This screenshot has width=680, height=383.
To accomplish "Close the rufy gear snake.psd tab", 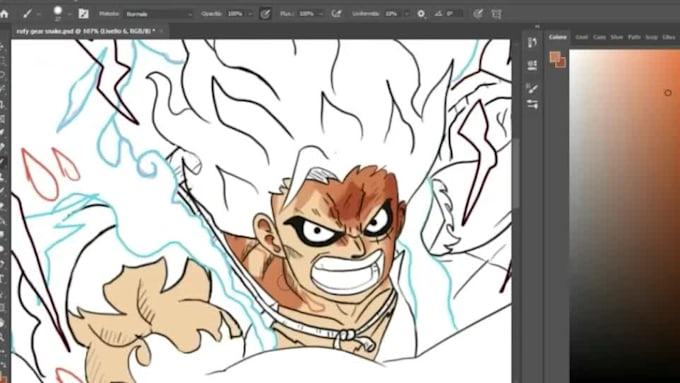I will tap(161, 31).
